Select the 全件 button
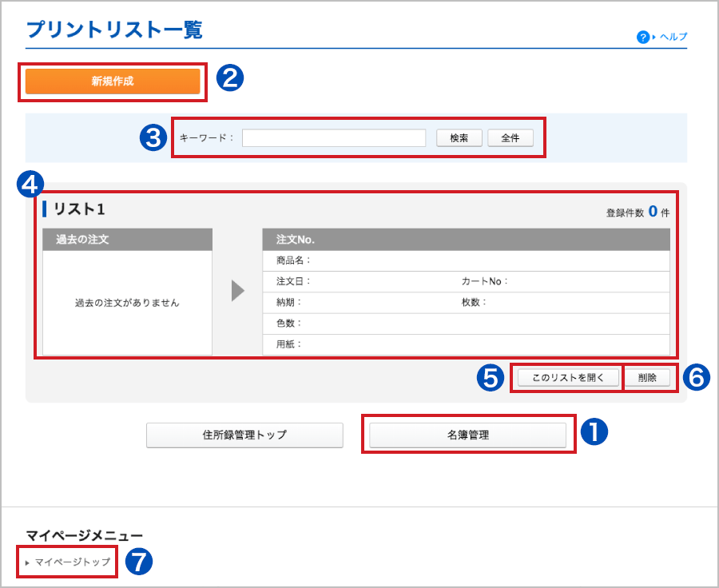This screenshot has height=588, width=719. [x=512, y=137]
